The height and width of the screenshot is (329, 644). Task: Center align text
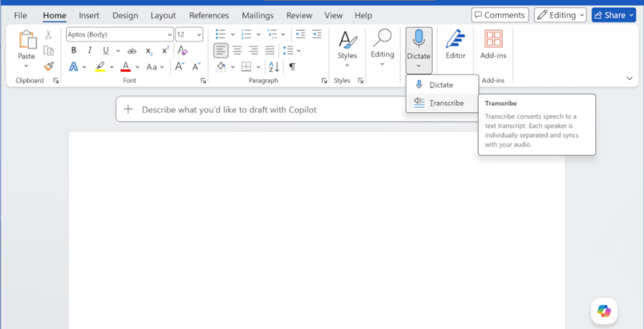click(x=237, y=50)
